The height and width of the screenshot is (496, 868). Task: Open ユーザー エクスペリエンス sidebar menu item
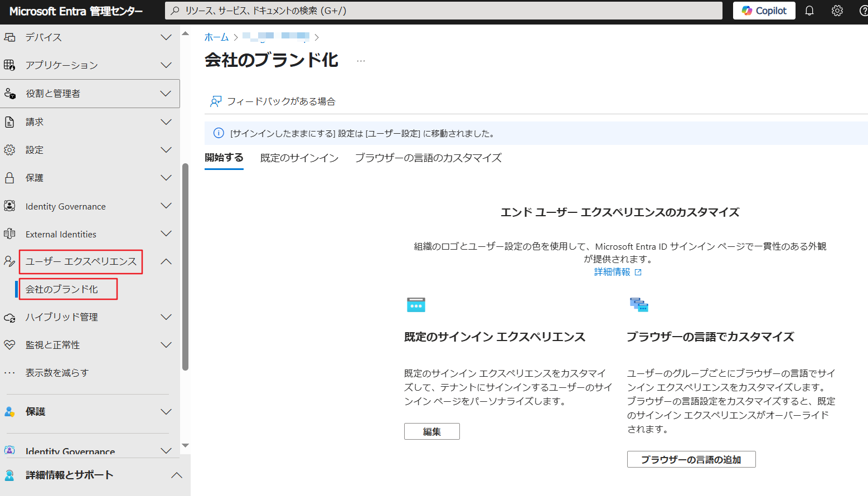pos(81,261)
